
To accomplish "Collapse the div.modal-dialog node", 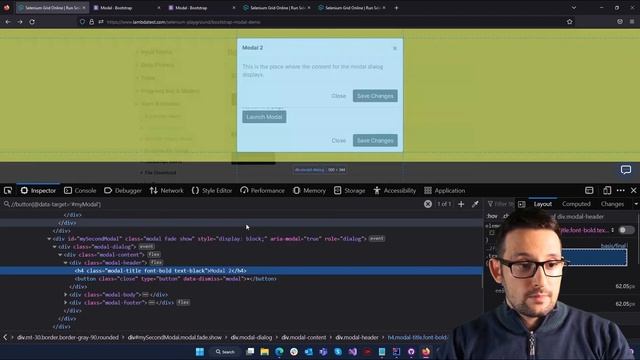I will [x=54, y=247].
